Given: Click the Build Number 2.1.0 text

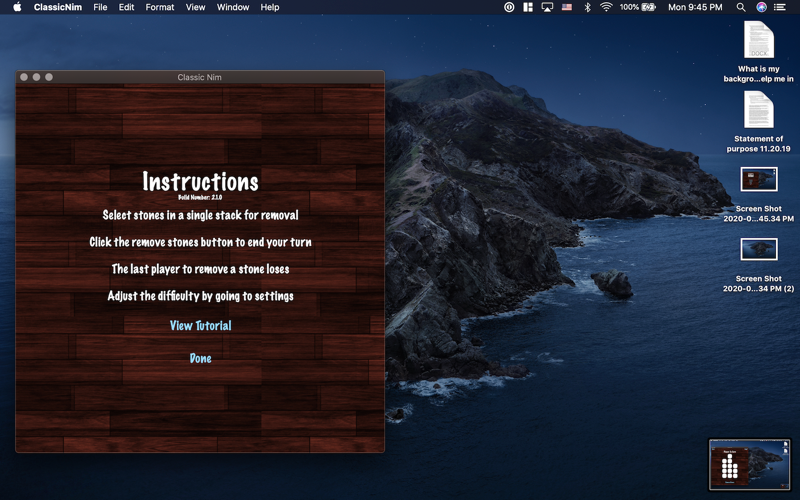Looking at the screenshot, I should point(200,197).
